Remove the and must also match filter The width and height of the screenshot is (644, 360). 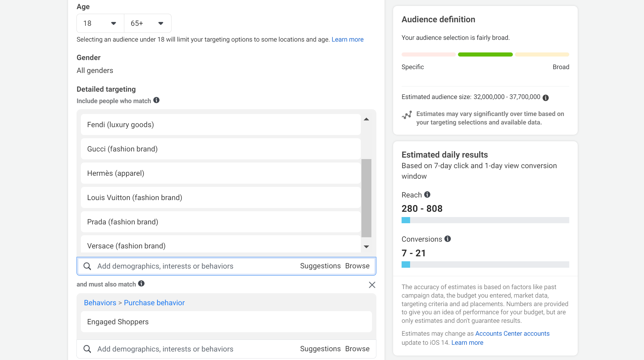point(372,285)
